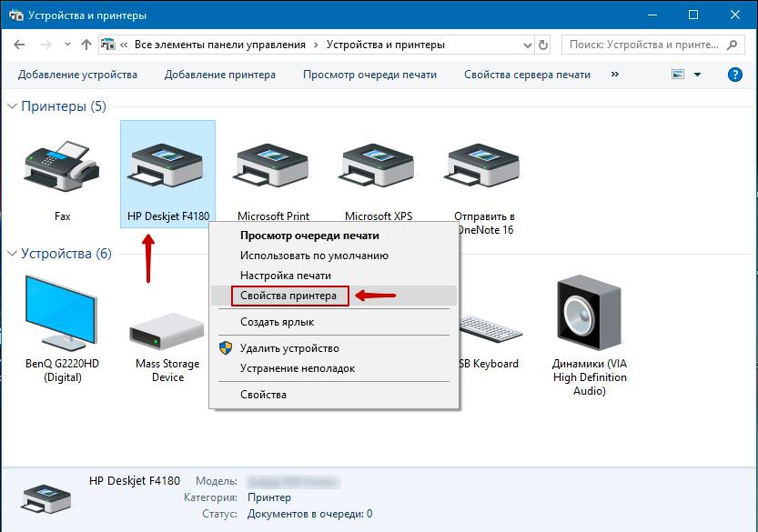Click the 'Принтер' category value
The height and width of the screenshot is (532, 758).
coord(269,497)
